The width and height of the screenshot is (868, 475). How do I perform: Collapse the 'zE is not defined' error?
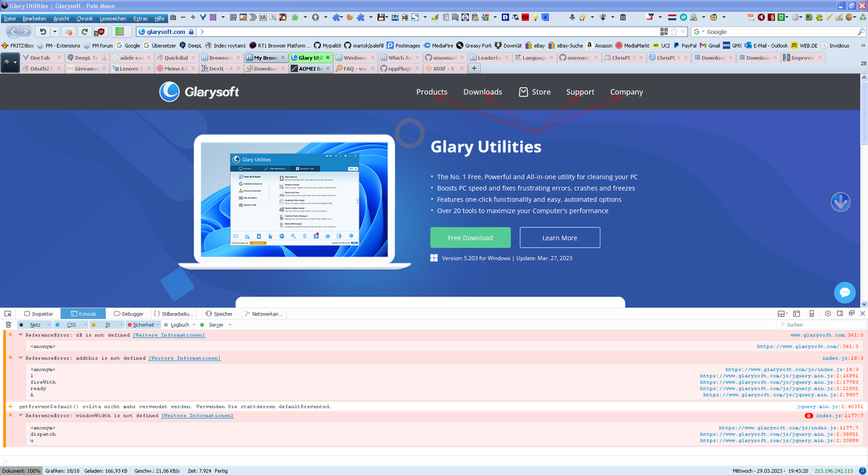(x=20, y=335)
